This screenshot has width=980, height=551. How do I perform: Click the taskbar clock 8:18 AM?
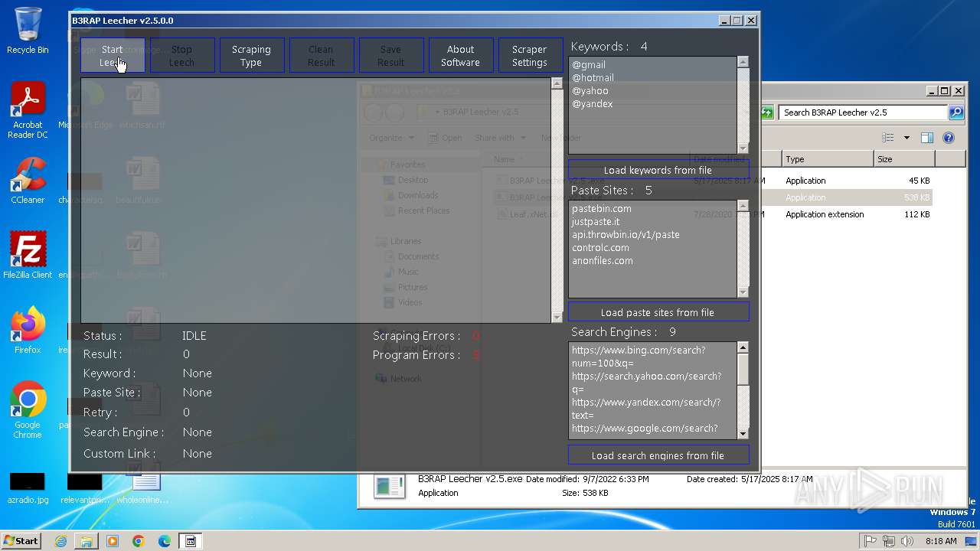pyautogui.click(x=941, y=541)
